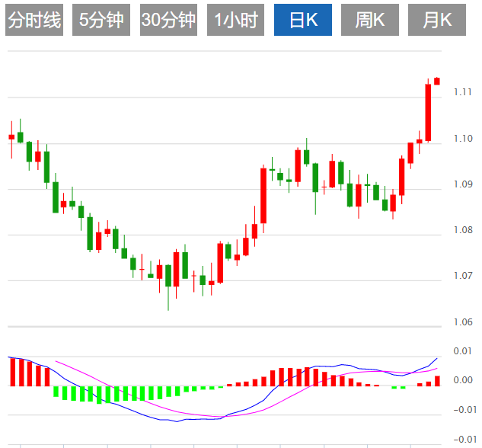Click the tall red candle crossing 1.11
482x448 pixels.
click(428, 112)
